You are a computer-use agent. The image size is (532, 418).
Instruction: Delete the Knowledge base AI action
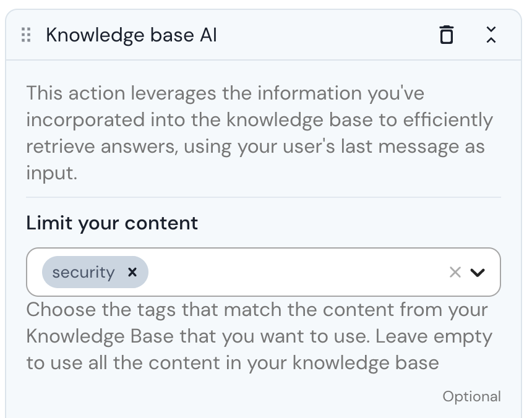coord(447,35)
